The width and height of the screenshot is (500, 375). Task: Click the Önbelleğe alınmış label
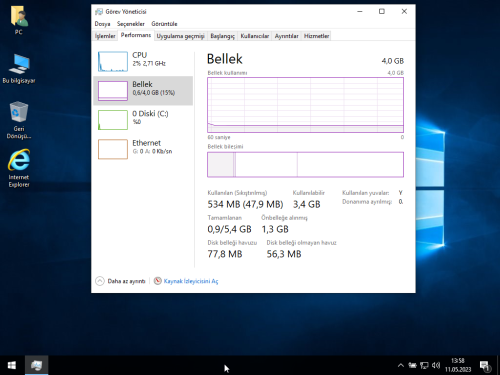pos(284,218)
